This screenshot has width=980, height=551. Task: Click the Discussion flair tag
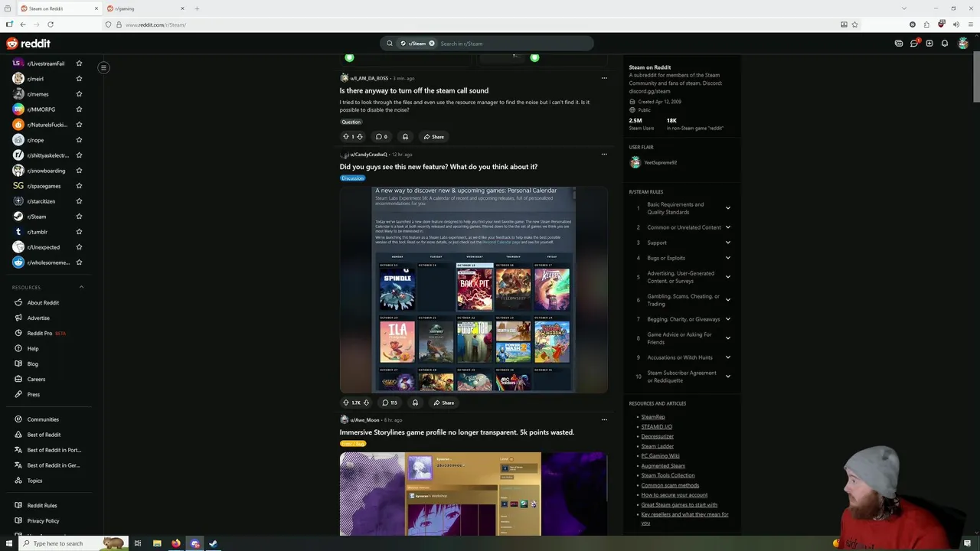[x=352, y=178]
